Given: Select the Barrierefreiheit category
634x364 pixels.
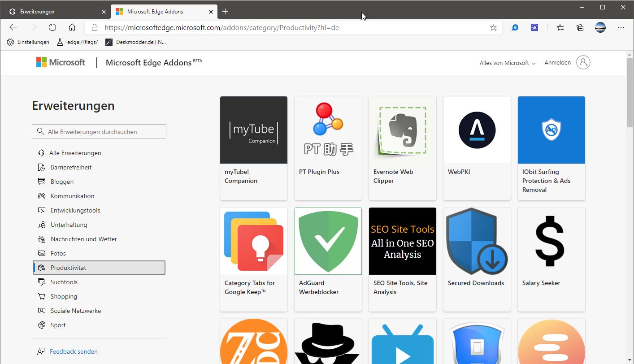Looking at the screenshot, I should 99,167.
